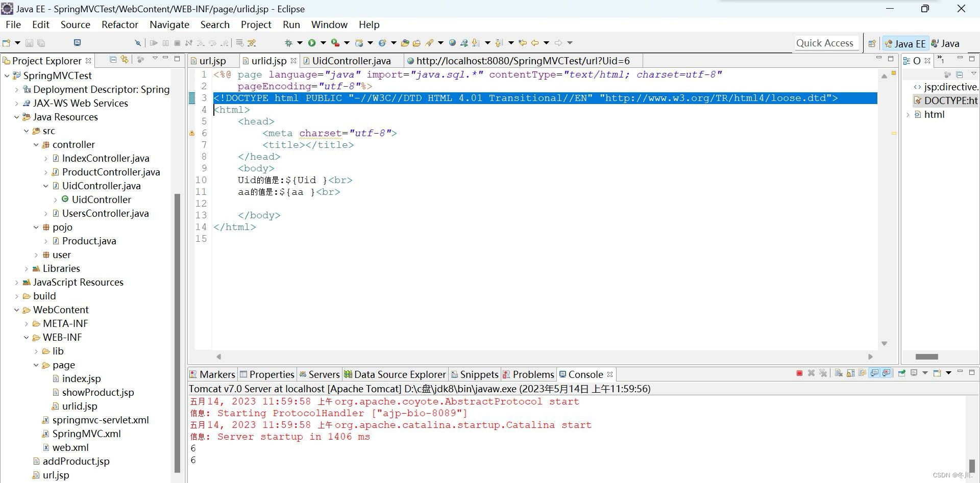Toggle Word Wrap in Console toolbar
The height and width of the screenshot is (483, 980).
tap(862, 373)
